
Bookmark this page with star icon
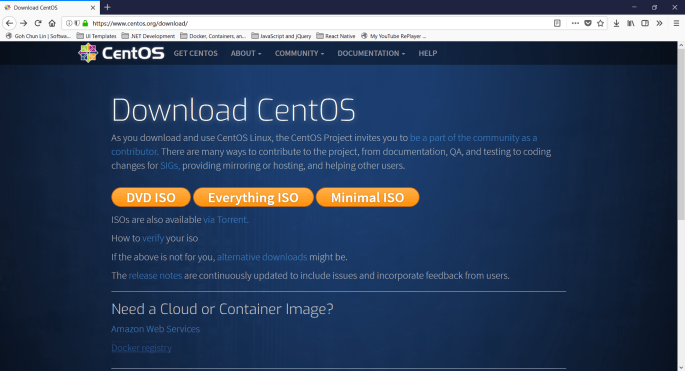point(601,23)
